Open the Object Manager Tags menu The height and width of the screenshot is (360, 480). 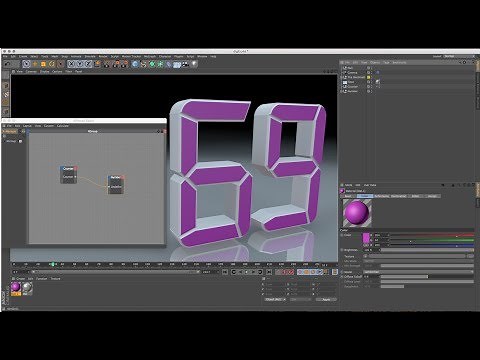[x=386, y=62]
